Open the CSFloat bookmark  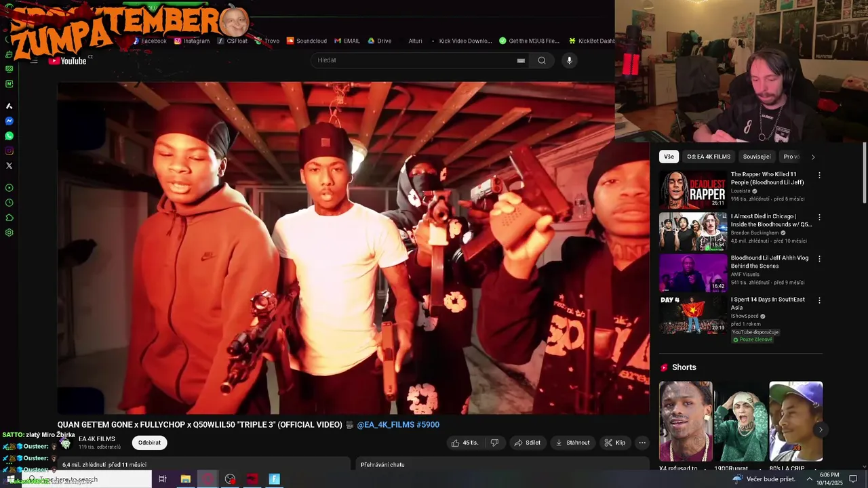click(x=233, y=41)
